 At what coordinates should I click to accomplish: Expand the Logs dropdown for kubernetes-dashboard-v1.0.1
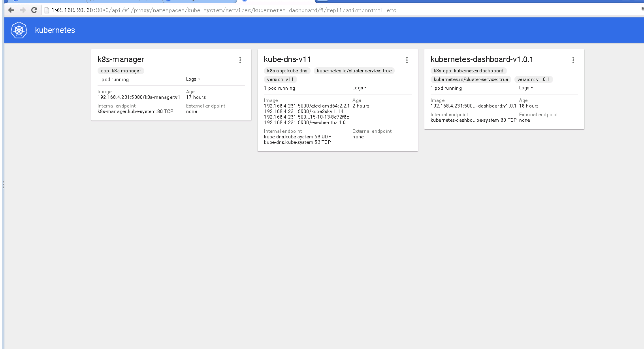pyautogui.click(x=526, y=88)
